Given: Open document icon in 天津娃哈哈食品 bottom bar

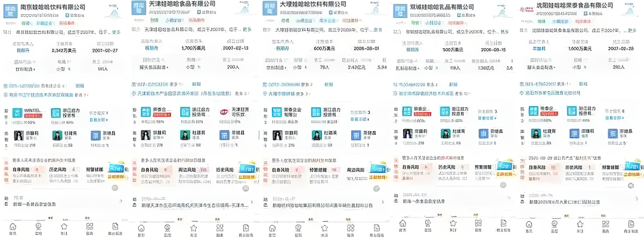Looking at the screenshot, I should click(x=246, y=228).
